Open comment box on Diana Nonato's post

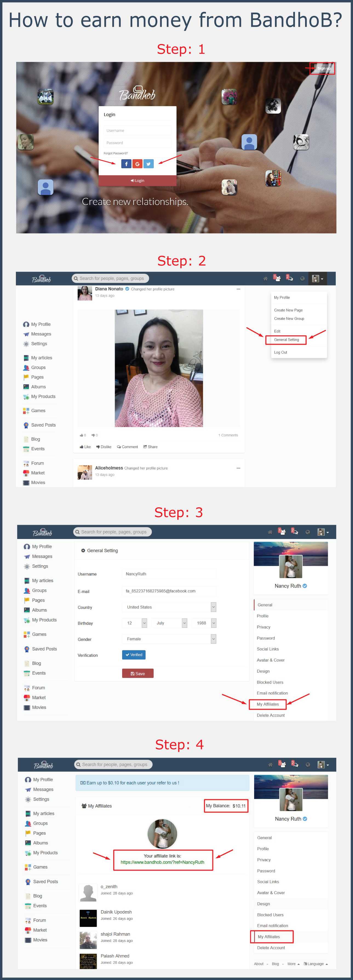127,447
